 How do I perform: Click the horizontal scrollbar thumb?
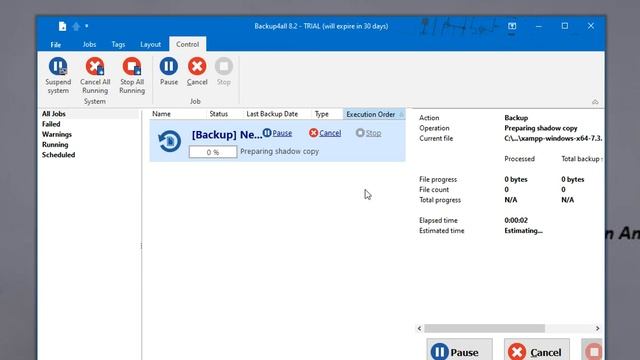(484, 329)
